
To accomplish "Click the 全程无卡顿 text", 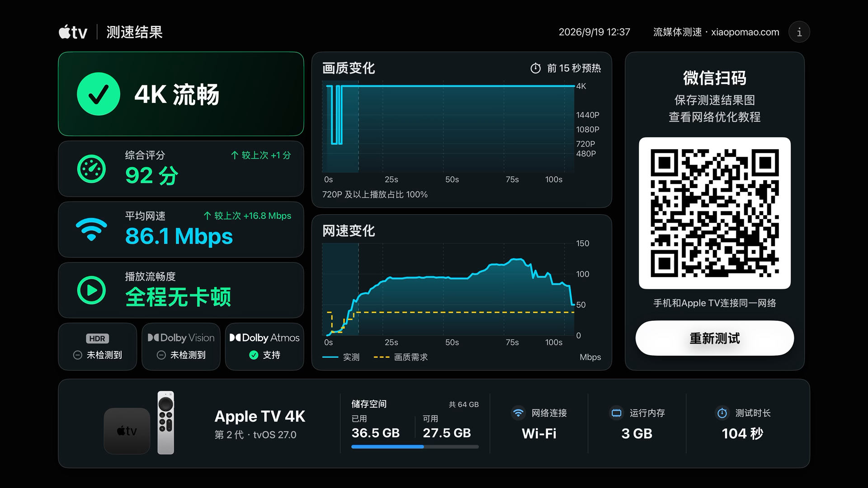I will (178, 297).
